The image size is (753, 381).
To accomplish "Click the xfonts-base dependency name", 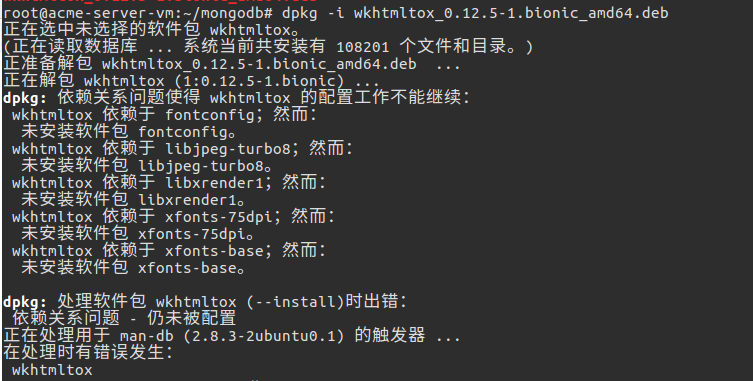I will point(214,251).
